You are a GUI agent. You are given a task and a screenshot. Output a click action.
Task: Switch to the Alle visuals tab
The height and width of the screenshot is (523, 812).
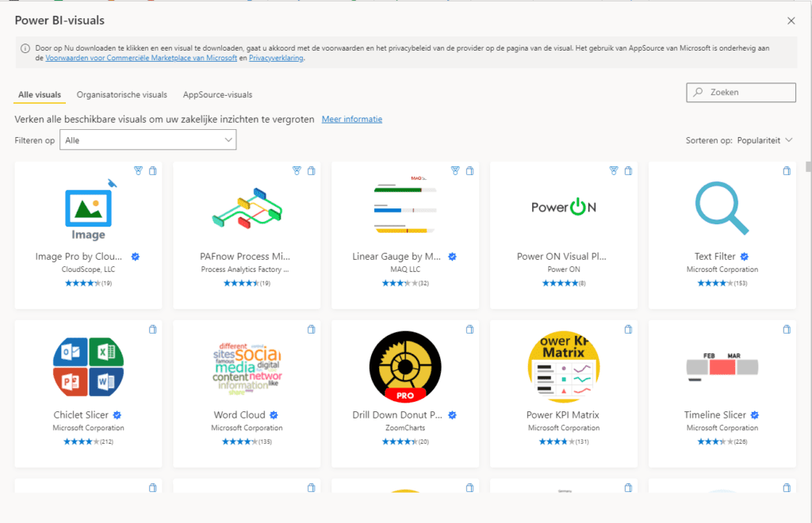tap(40, 94)
